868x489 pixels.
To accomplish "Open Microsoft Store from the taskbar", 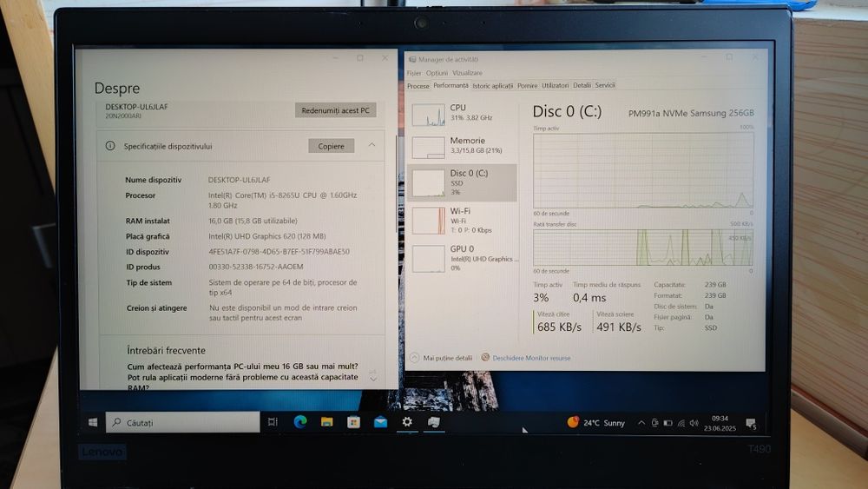I will click(x=353, y=422).
